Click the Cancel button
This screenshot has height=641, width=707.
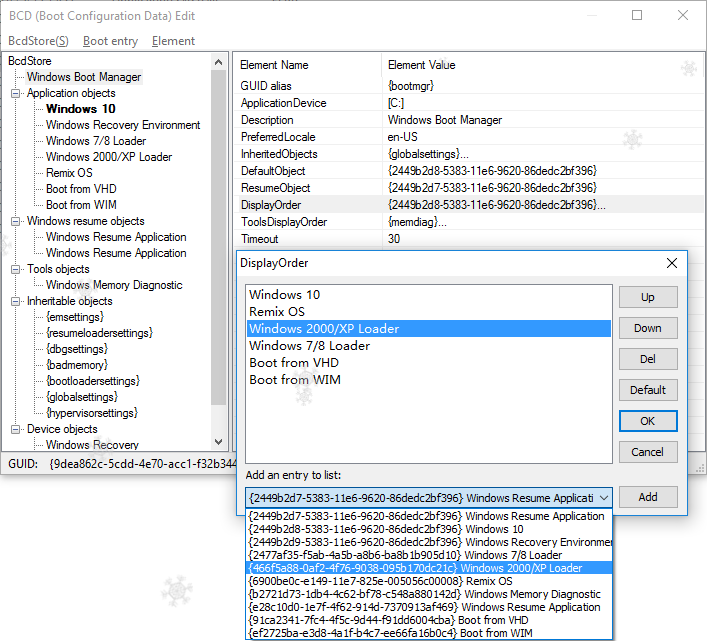(648, 452)
